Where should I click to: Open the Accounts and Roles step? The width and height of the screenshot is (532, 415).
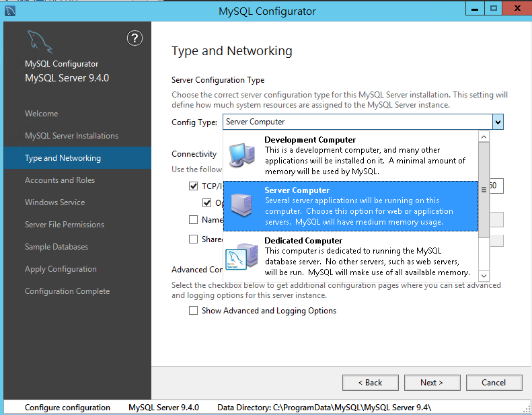point(60,180)
